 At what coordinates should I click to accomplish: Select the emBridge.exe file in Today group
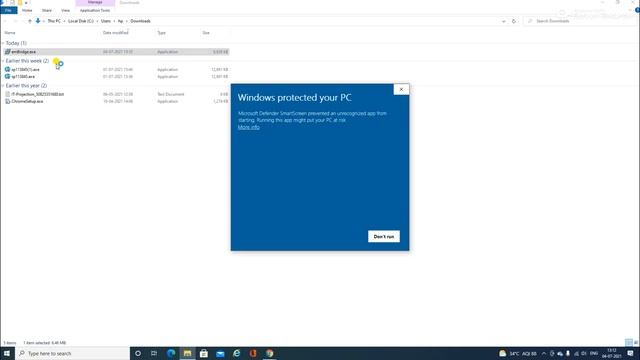pos(116,52)
